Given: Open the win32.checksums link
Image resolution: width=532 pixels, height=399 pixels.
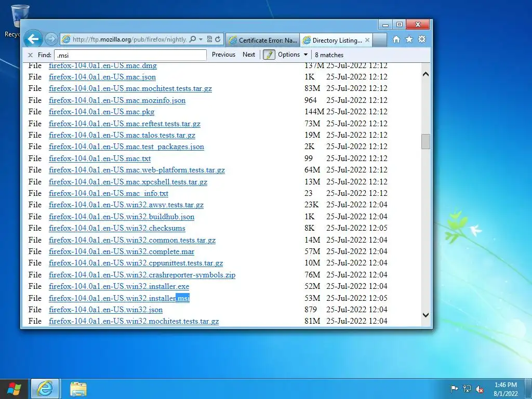Looking at the screenshot, I should (117, 229).
